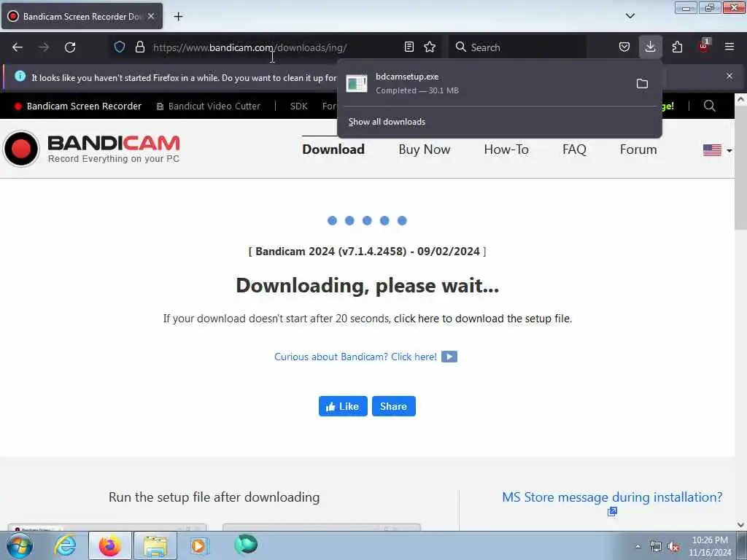
Task: Launch Internet Explorer from taskbar
Action: tap(65, 545)
